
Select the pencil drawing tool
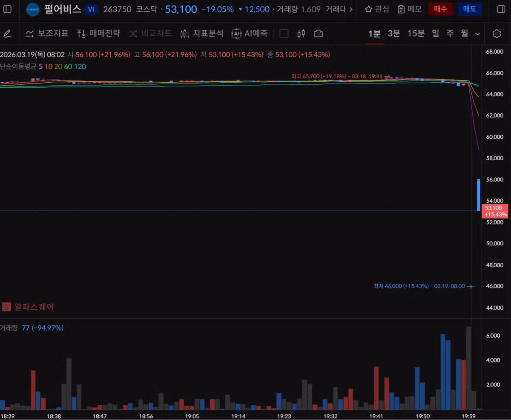tap(7, 34)
